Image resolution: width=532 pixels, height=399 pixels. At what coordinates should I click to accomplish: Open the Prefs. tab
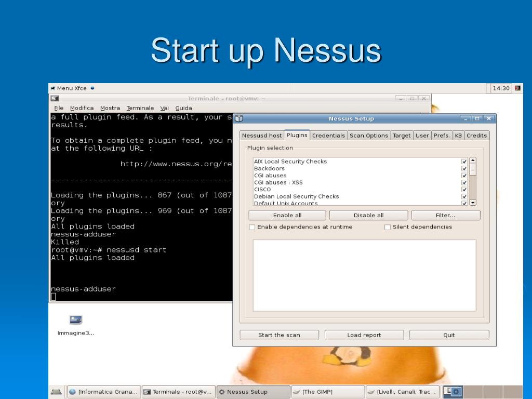442,136
